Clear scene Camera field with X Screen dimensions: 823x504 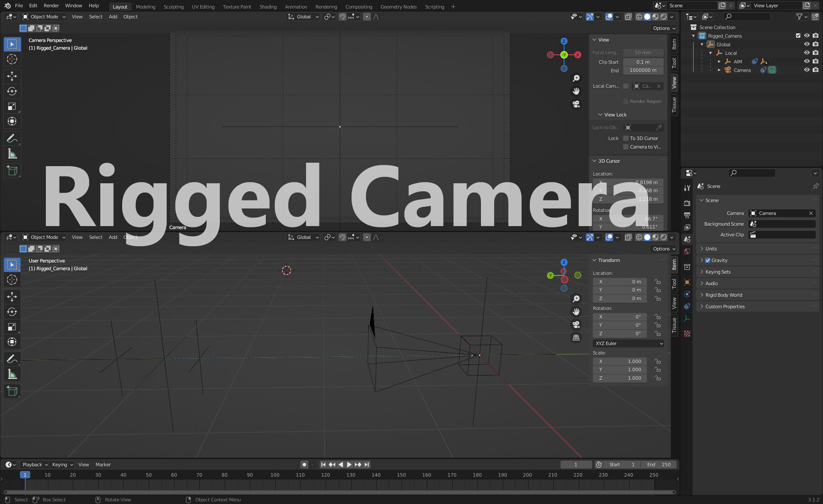pyautogui.click(x=811, y=213)
